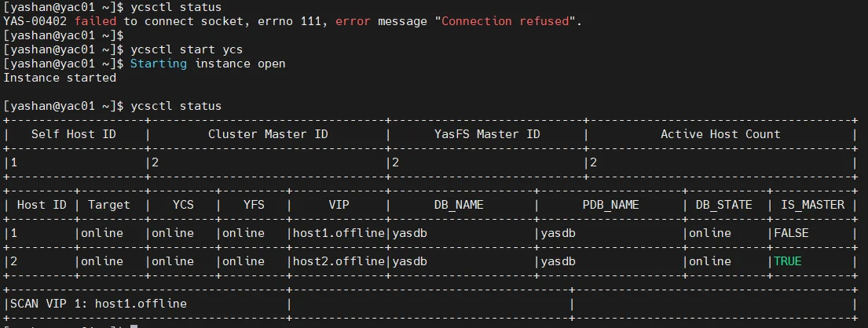Click the "PDB_NAME" column header
This screenshot has width=868, height=328.
[610, 206]
